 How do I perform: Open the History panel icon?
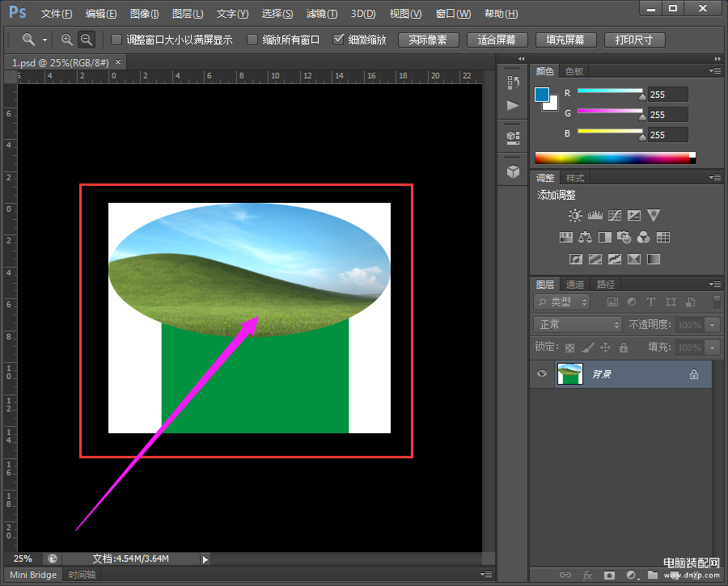pos(513,83)
